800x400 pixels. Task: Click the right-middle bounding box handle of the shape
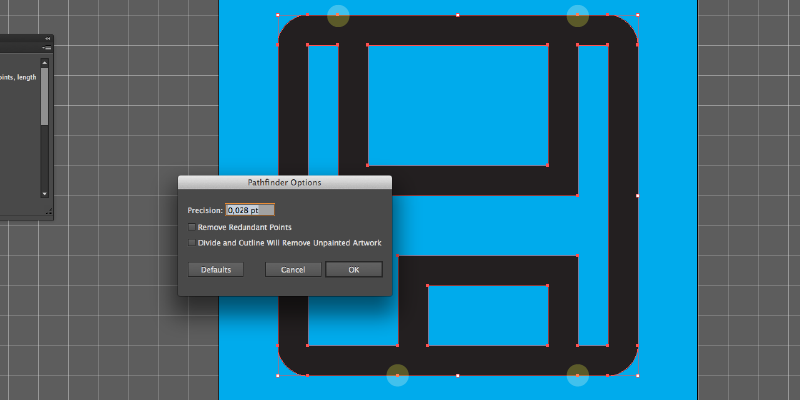[638, 195]
